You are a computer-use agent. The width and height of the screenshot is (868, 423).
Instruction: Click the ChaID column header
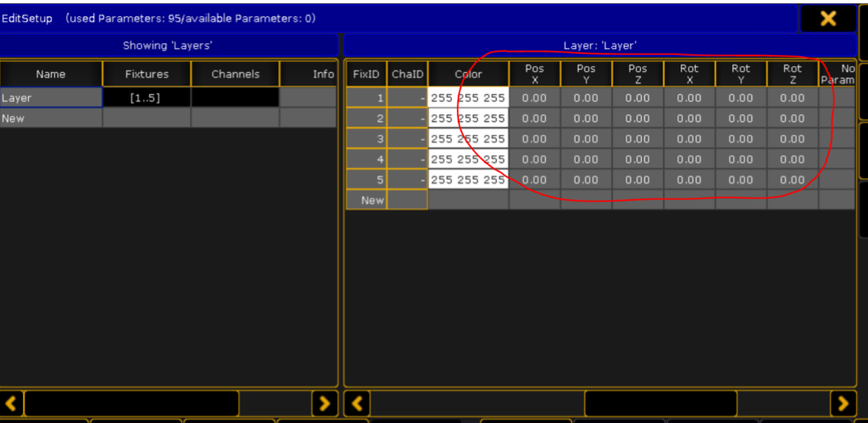408,74
